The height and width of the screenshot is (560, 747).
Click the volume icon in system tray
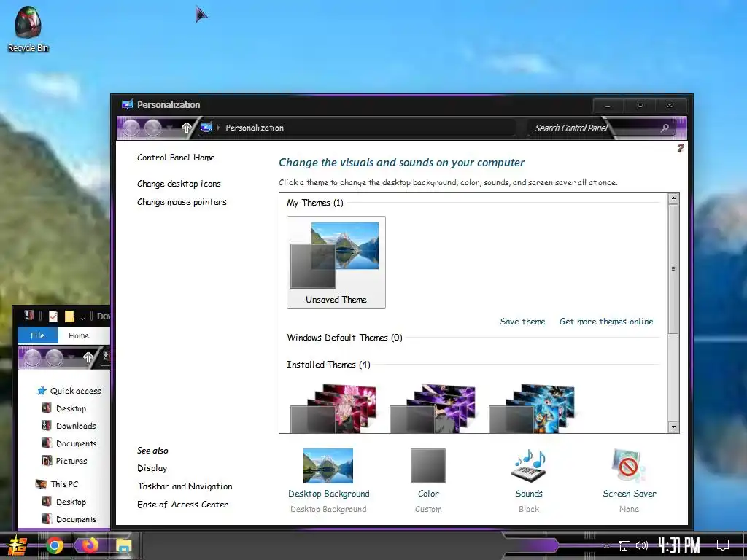[x=642, y=545]
